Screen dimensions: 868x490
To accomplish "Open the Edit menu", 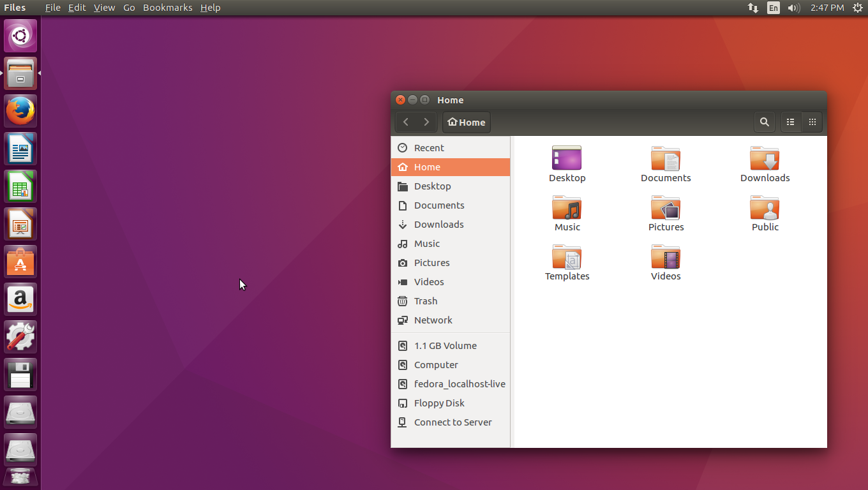I will tap(77, 8).
